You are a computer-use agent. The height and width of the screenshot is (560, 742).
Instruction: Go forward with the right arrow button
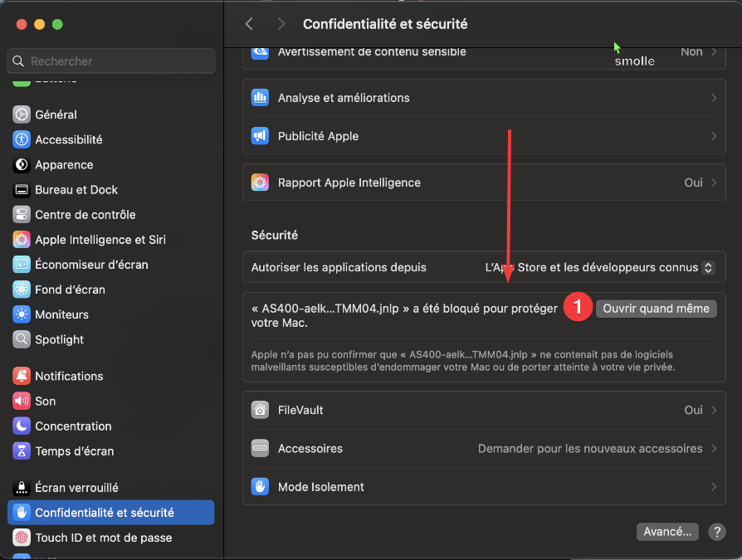(281, 24)
